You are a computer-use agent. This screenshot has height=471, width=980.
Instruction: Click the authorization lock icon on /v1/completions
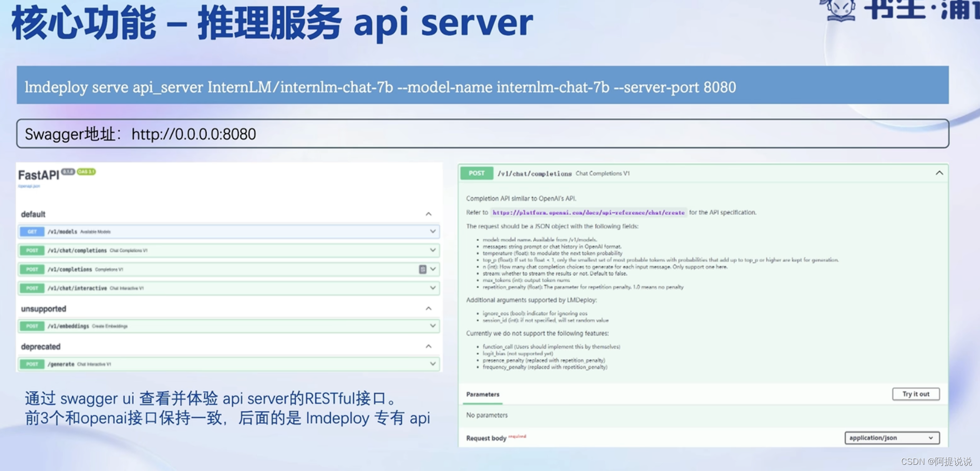[x=424, y=269]
